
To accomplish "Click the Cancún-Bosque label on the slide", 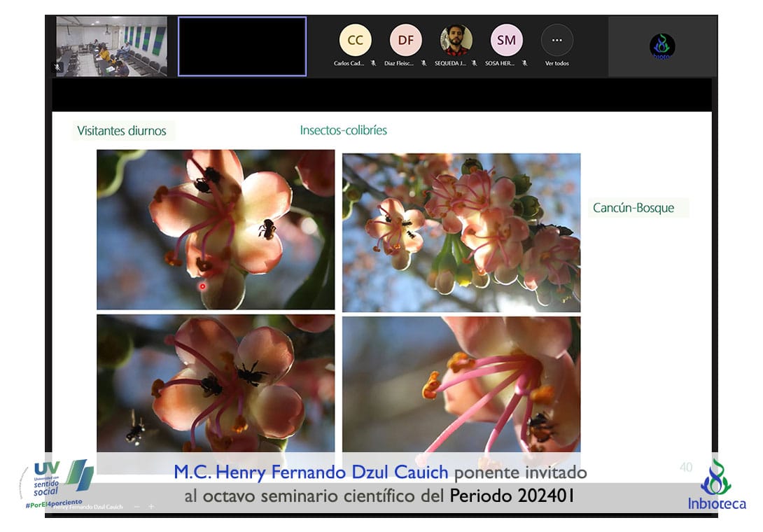I will point(633,208).
